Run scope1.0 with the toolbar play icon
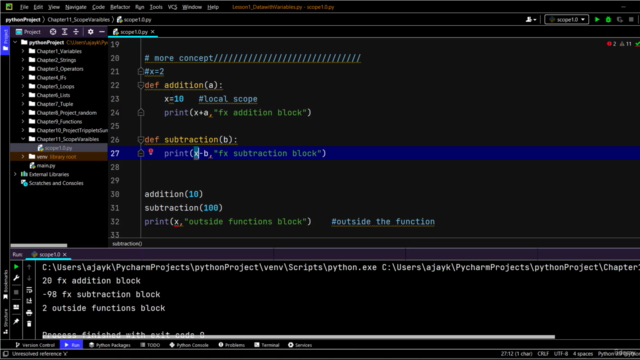The height and width of the screenshot is (360, 640). click(x=597, y=19)
